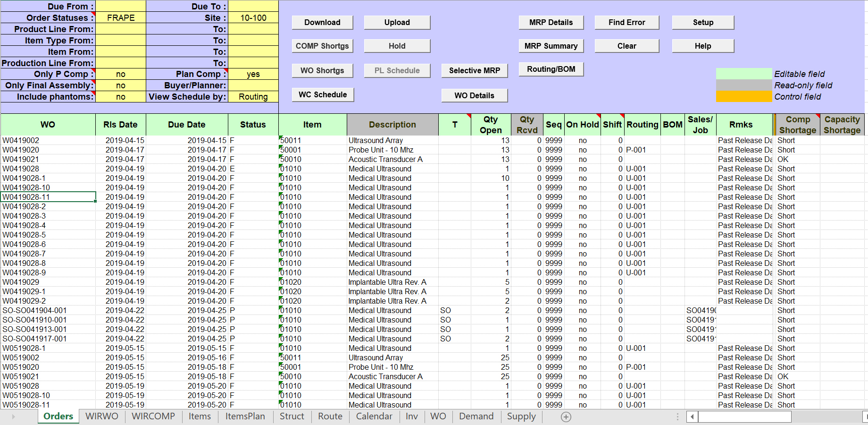Switch to the WIRWO sheet tab

tap(102, 416)
